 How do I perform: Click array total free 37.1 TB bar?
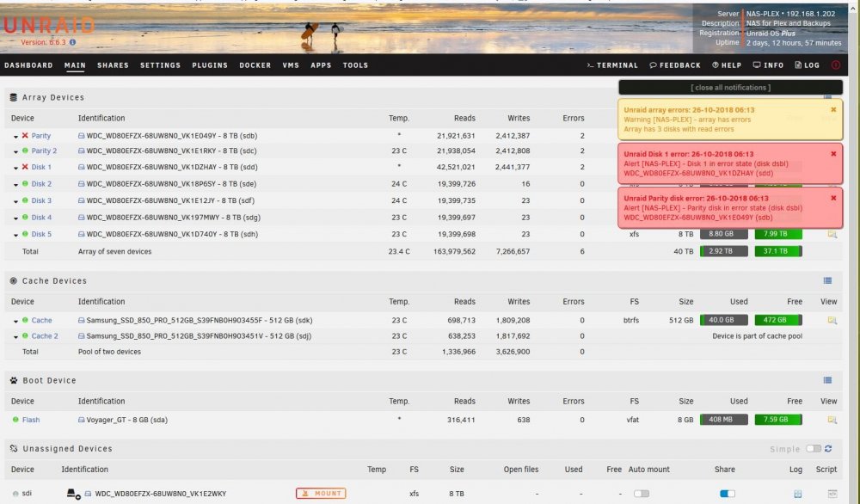pos(778,251)
